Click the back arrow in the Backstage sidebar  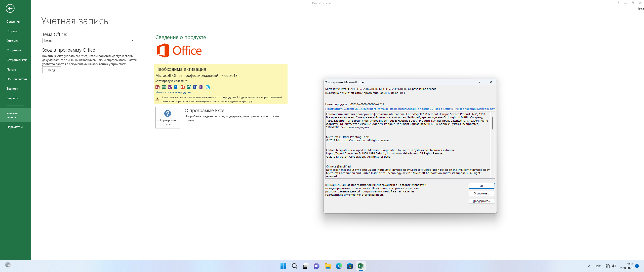coord(10,8)
